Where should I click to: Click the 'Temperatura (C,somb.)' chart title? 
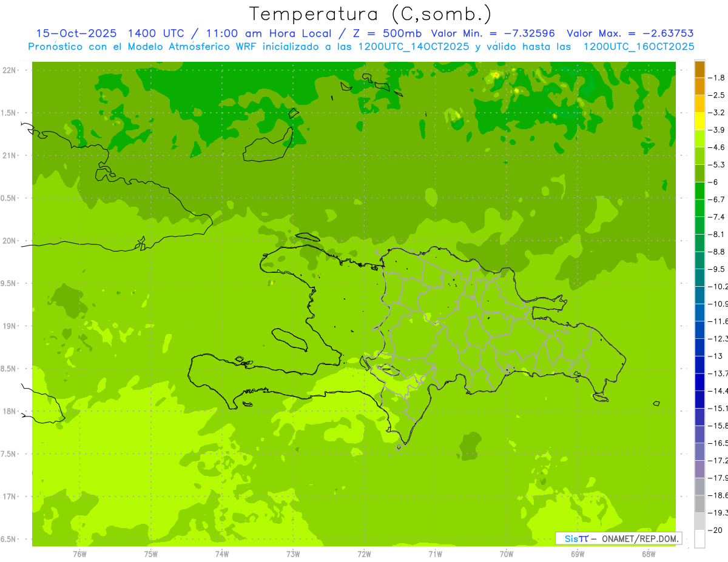371,14
